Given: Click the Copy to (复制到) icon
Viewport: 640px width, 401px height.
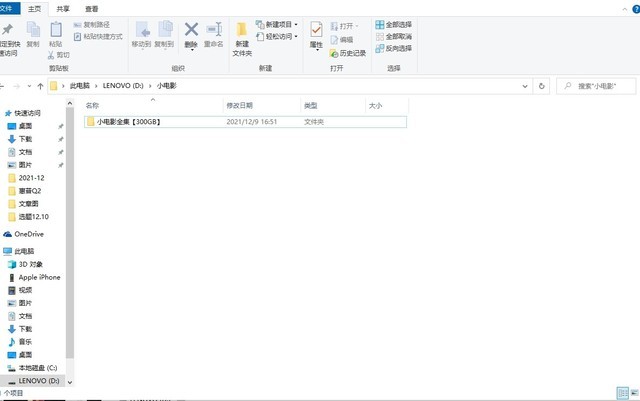Looking at the screenshot, I should [165, 33].
